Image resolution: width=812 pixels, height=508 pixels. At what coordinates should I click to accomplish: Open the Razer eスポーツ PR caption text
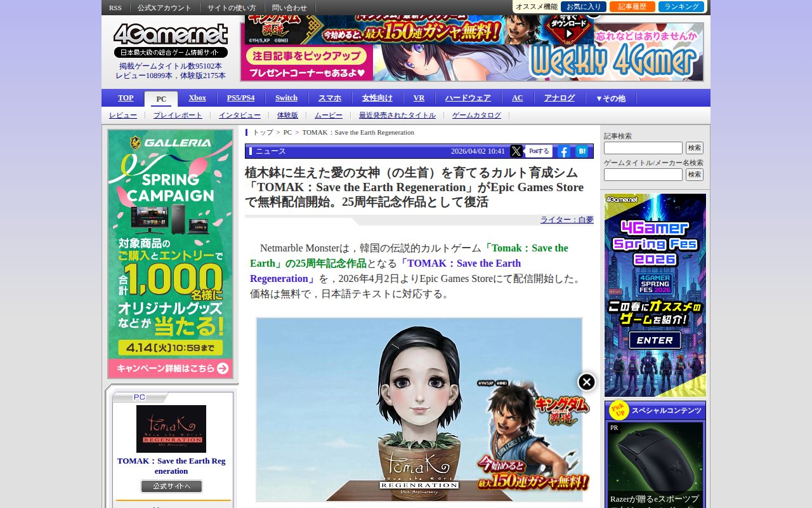point(655,500)
